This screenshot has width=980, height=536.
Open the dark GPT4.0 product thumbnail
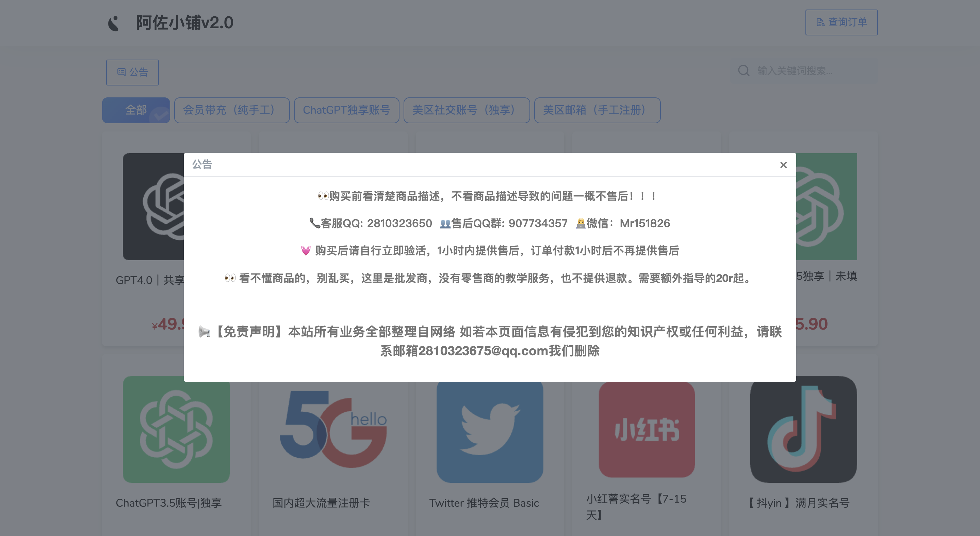153,207
